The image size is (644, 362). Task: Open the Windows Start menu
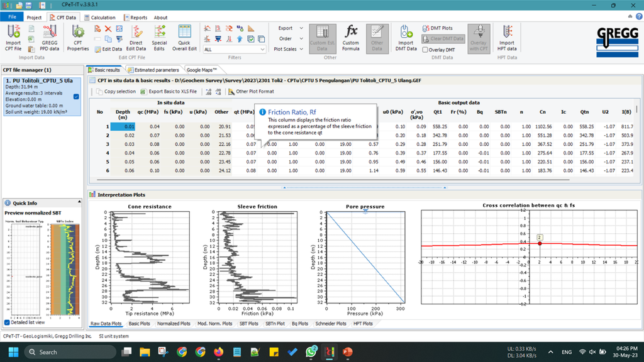tap(14, 352)
